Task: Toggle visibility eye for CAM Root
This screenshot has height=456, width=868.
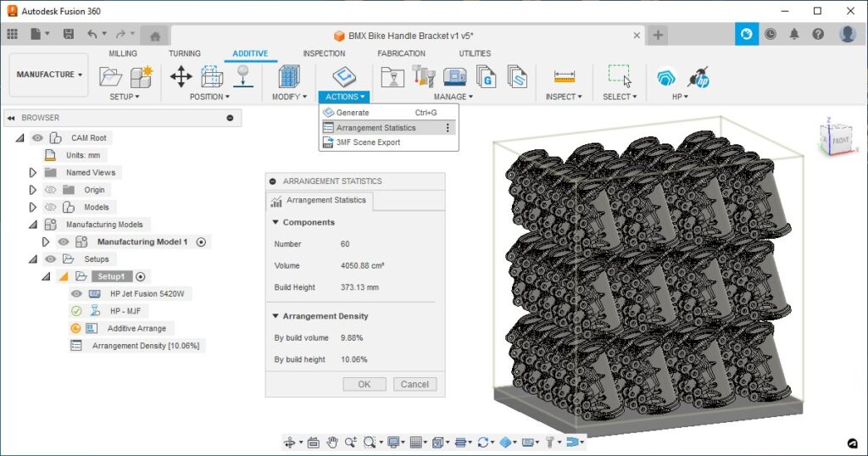Action: coord(37,138)
